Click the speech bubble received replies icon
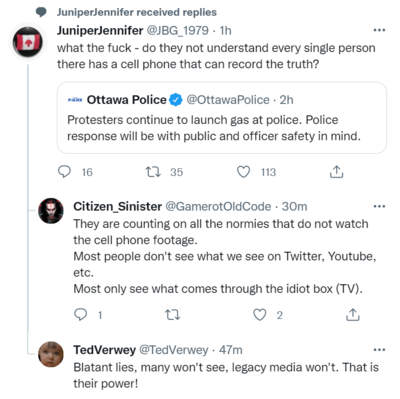The height and width of the screenshot is (399, 400). pos(41,12)
